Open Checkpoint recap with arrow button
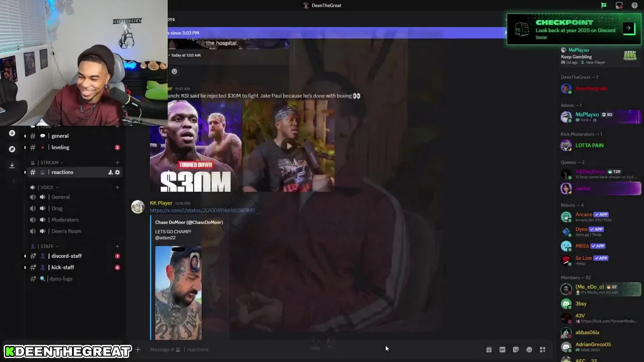 point(628,28)
